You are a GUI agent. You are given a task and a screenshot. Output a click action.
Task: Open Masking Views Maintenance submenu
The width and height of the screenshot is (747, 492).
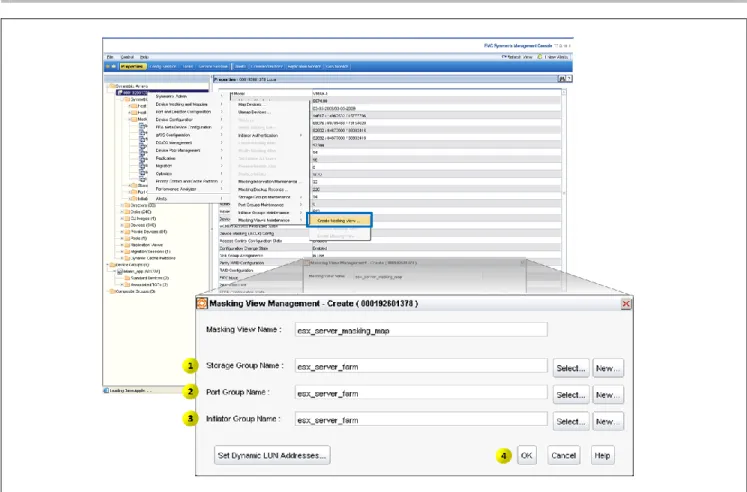270,221
